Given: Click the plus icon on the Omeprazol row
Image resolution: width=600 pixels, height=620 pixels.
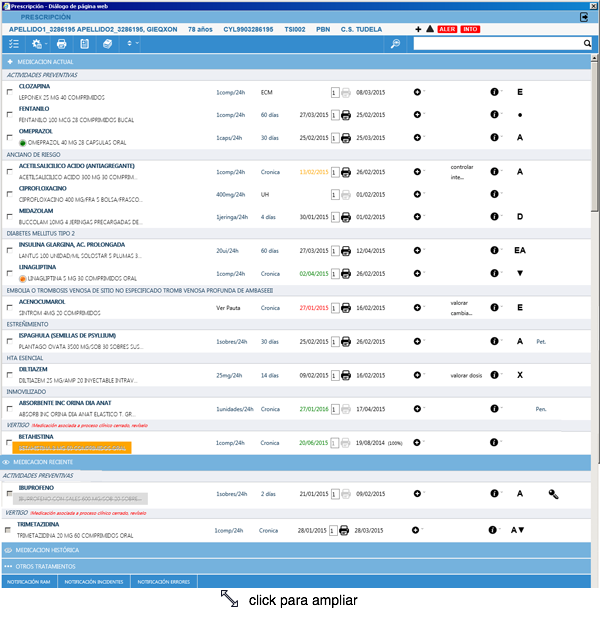Looking at the screenshot, I should pos(418,138).
